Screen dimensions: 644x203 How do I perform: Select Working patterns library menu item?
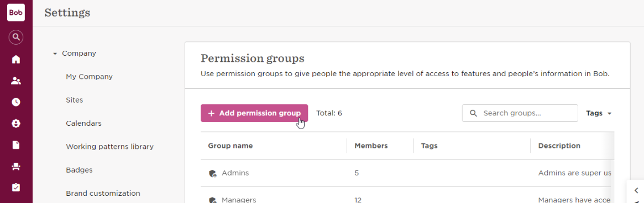pos(109,146)
